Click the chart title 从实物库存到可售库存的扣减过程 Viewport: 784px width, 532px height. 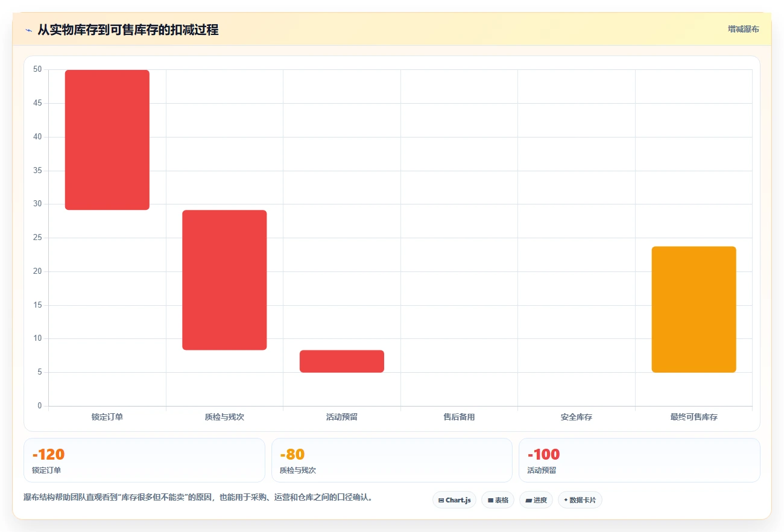click(128, 30)
